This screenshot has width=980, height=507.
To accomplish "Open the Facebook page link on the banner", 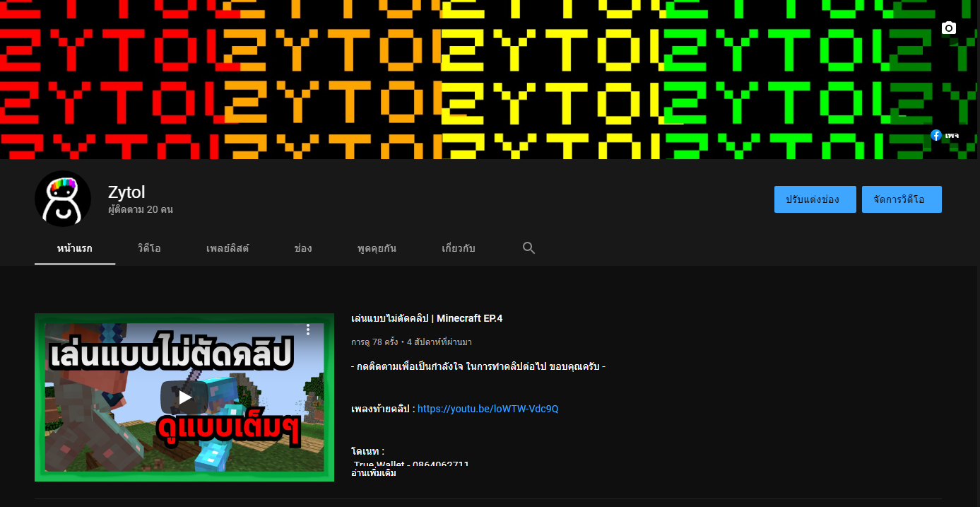I will coord(945,135).
